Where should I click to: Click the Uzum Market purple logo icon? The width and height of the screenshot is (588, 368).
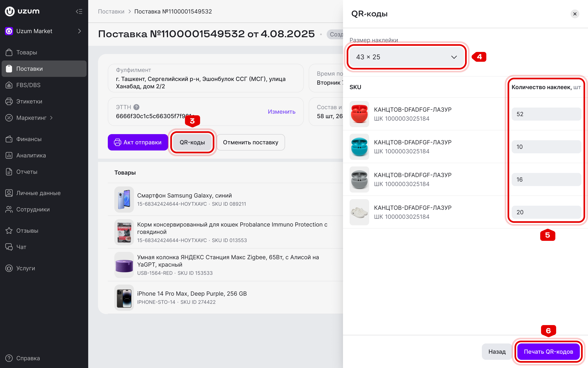[9, 31]
